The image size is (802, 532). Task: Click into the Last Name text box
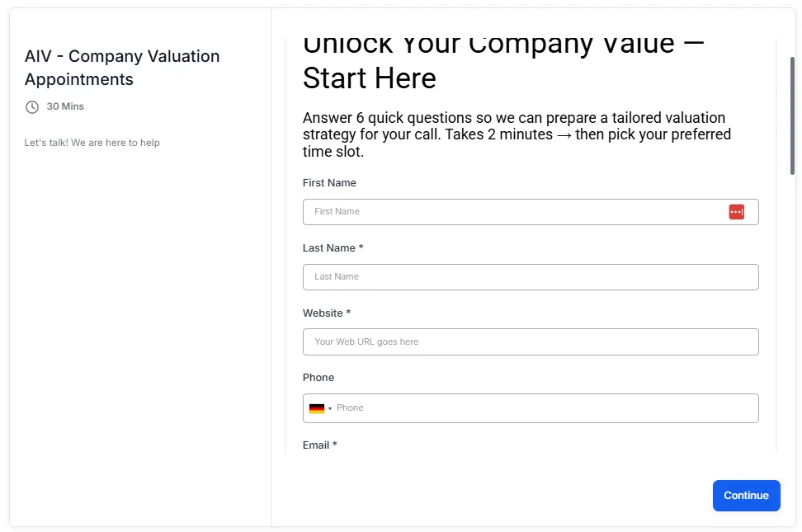(x=531, y=277)
